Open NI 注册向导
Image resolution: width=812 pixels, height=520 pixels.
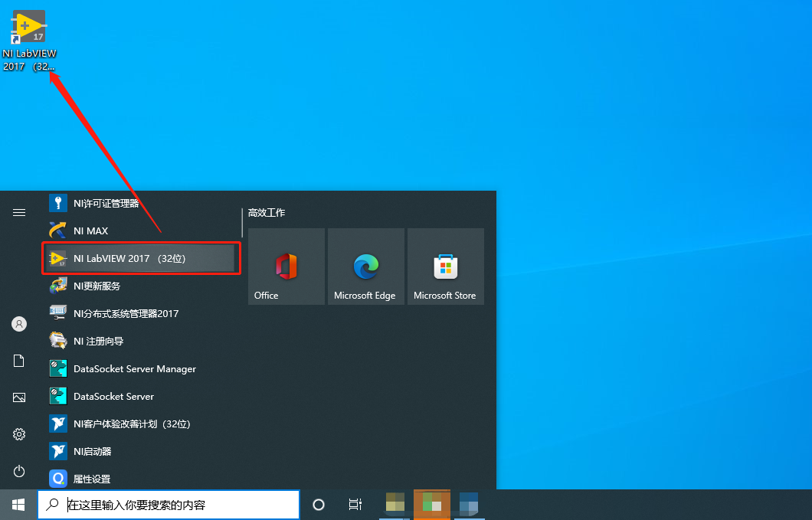(x=140, y=341)
